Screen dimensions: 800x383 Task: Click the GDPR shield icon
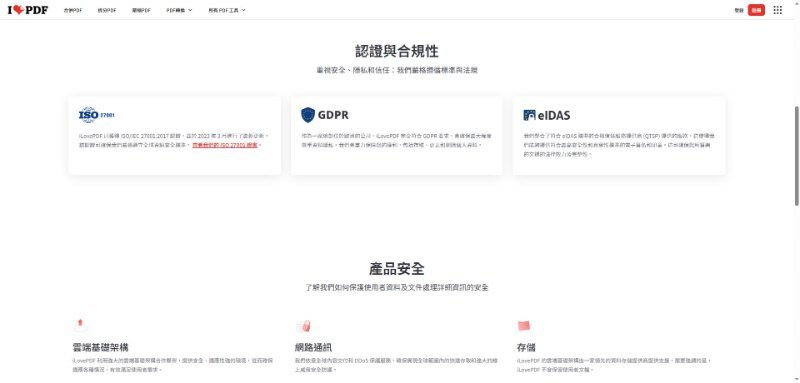[x=308, y=115]
